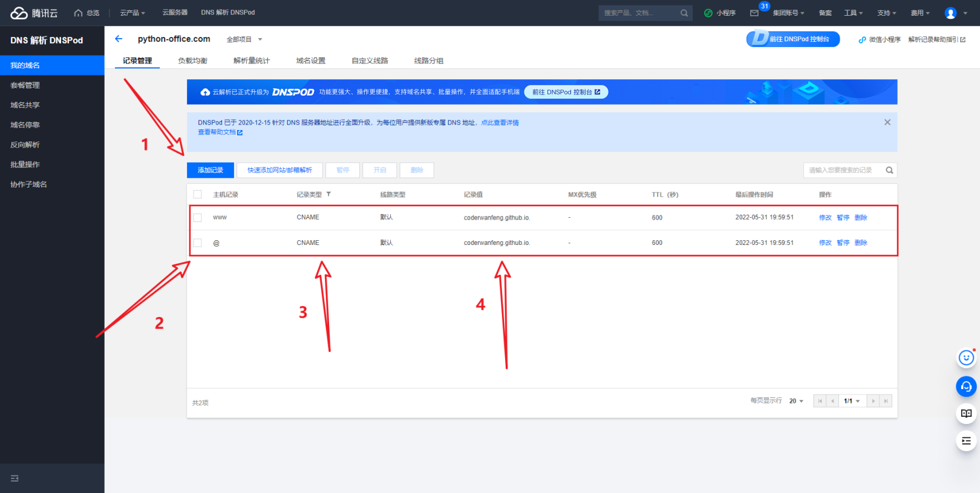
Task: Expand the 集团账号 dropdown
Action: (788, 13)
